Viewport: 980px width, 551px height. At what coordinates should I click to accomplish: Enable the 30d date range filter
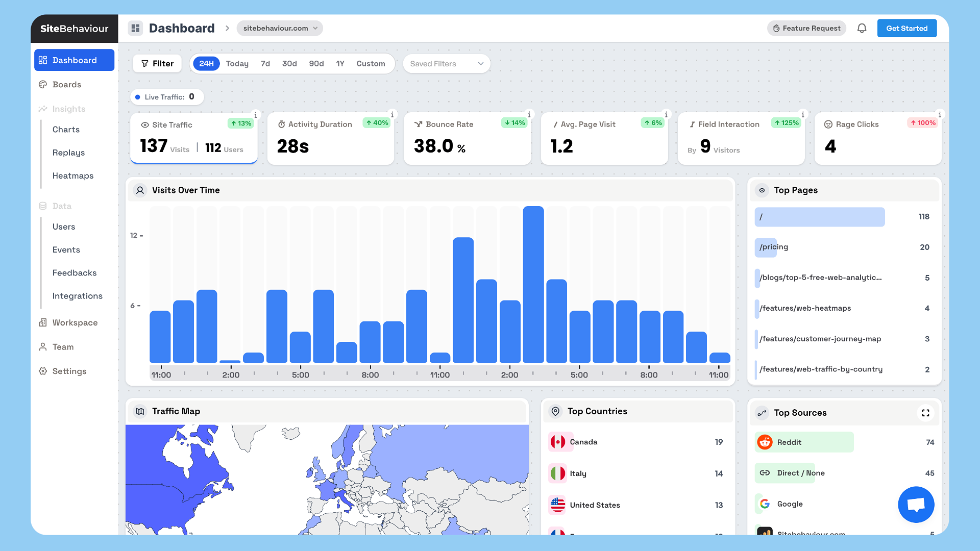click(x=289, y=63)
